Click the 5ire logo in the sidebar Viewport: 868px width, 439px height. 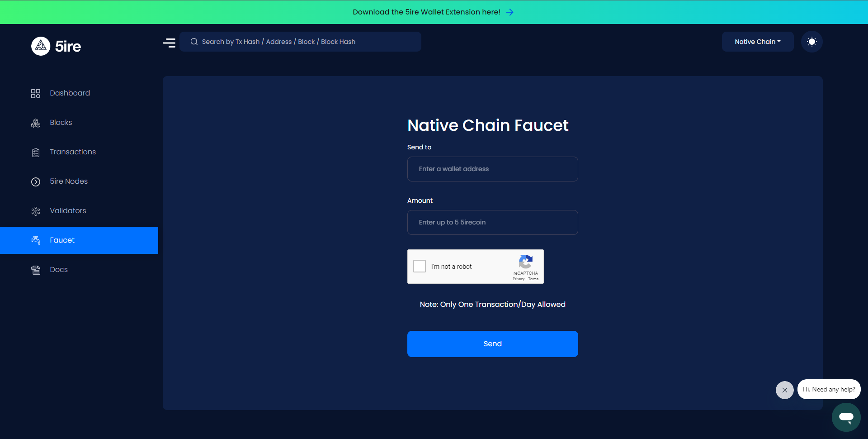point(56,46)
